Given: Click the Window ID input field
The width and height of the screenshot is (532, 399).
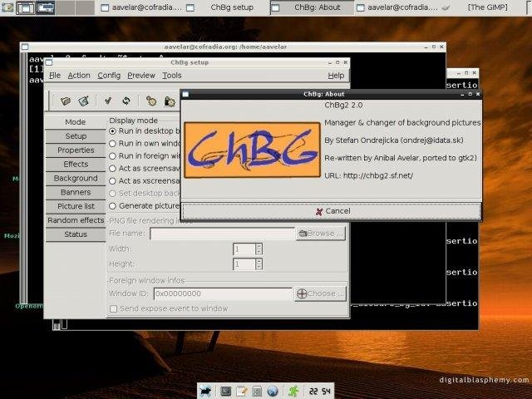Looking at the screenshot, I should coord(223,293).
